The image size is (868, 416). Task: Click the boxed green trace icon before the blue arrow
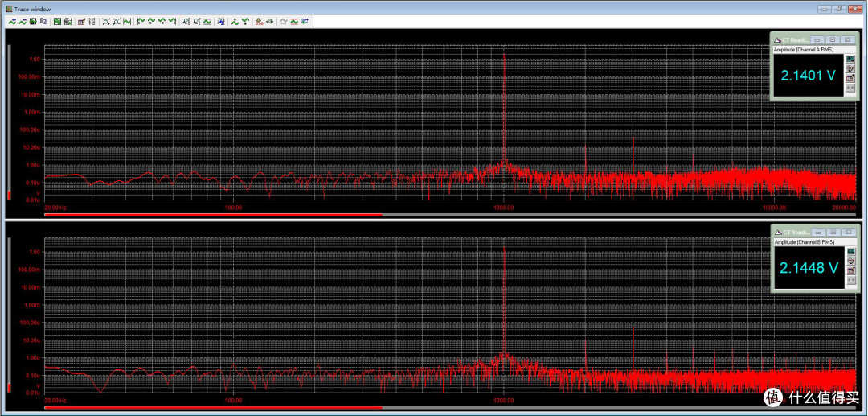207,22
